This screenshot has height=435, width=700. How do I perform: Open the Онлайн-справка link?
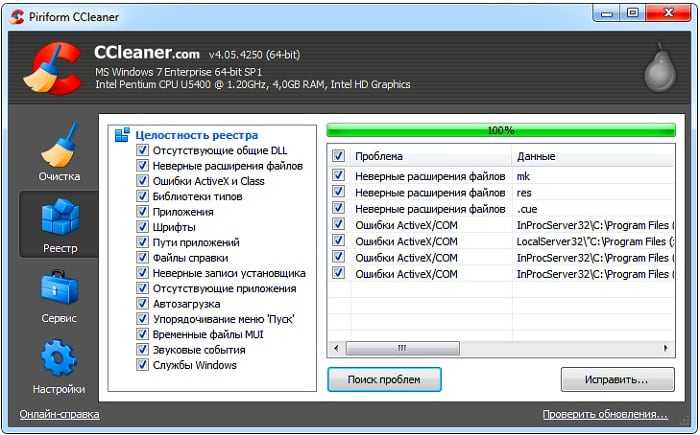pos(59,414)
